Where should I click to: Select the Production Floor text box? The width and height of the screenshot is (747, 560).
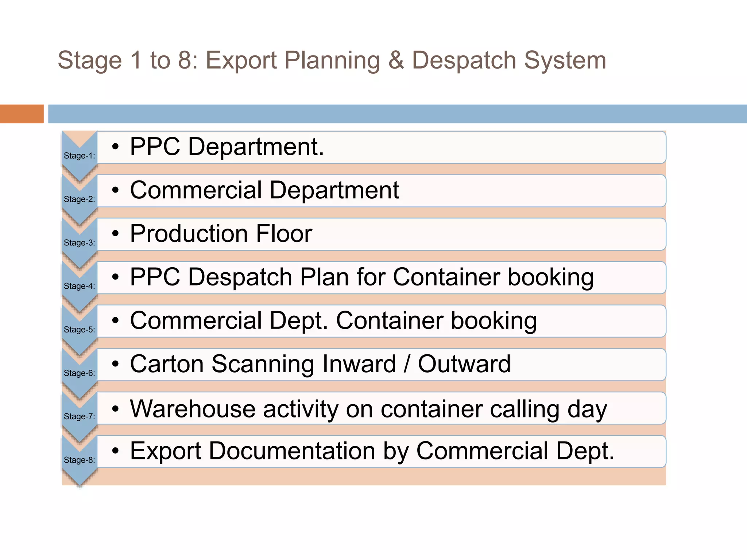coord(381,234)
